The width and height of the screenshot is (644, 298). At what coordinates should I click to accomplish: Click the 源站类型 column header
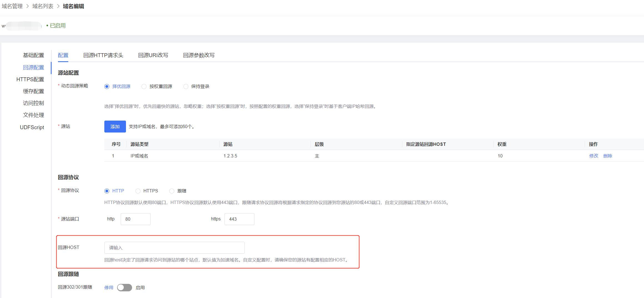pos(140,144)
